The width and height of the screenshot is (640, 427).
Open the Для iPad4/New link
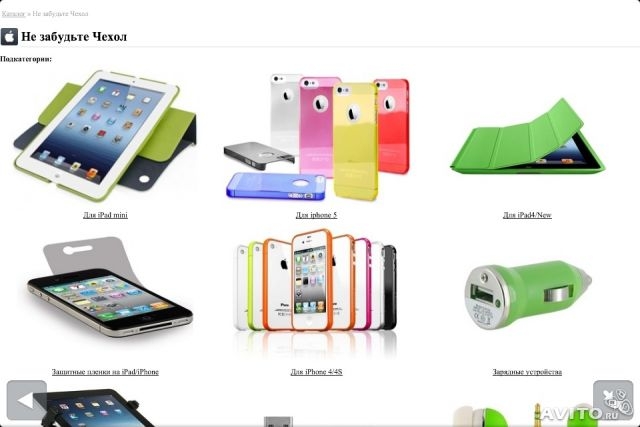527,215
